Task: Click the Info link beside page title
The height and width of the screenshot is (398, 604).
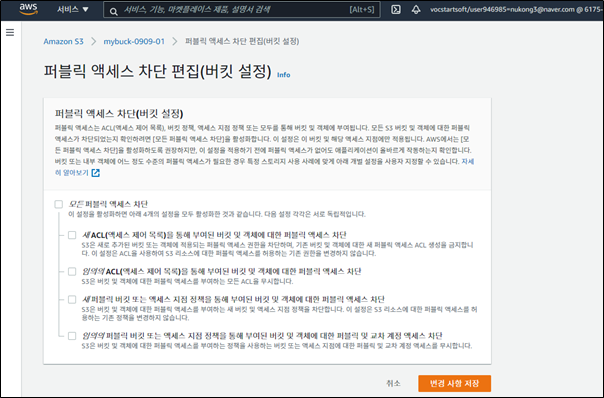Action: coord(284,75)
